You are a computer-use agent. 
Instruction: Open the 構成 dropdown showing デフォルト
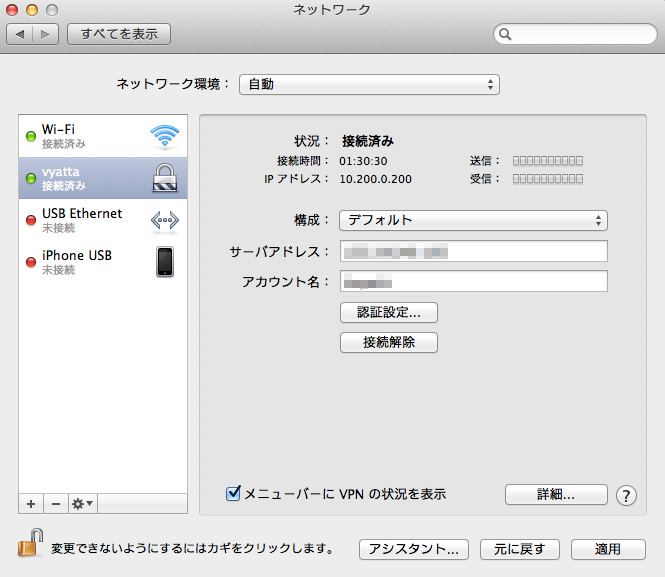[x=473, y=220]
